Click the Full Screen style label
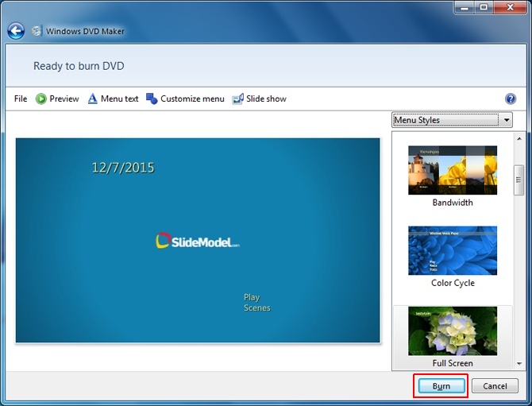Viewport: 532px width, 406px height. click(x=453, y=363)
